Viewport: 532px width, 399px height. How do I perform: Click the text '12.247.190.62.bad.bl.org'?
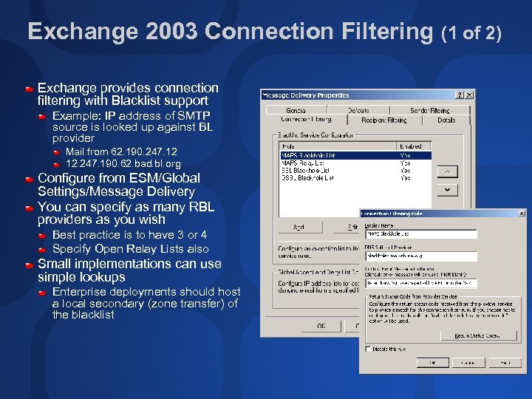[123, 164]
